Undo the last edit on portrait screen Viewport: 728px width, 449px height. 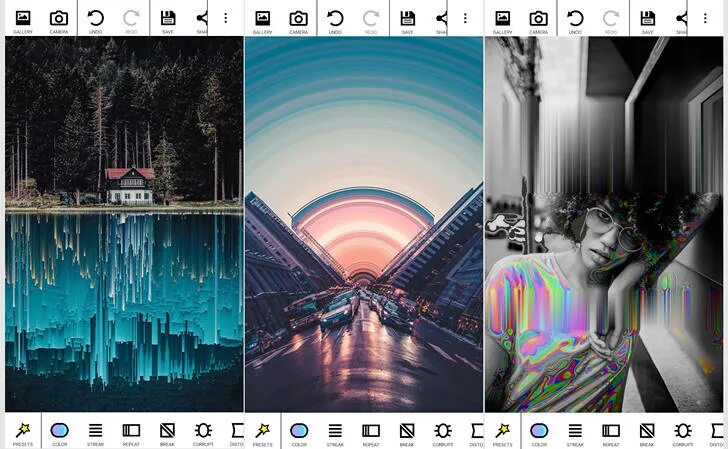pos(575,22)
